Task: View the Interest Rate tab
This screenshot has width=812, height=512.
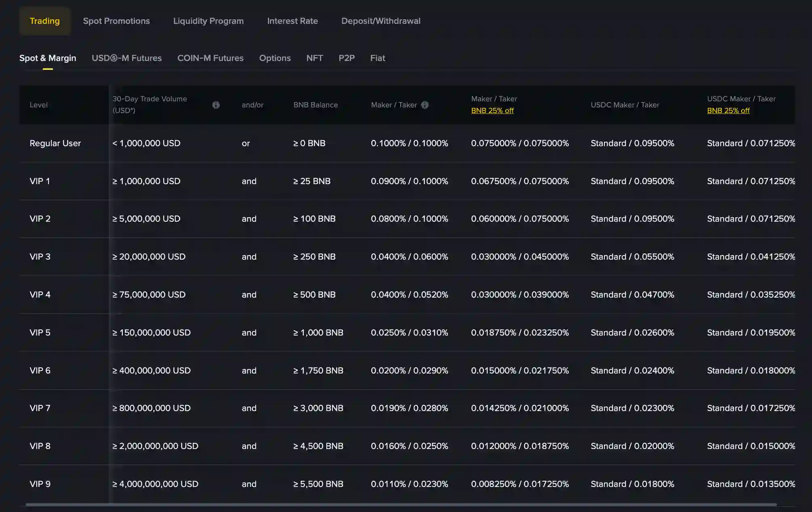Action: click(x=292, y=21)
